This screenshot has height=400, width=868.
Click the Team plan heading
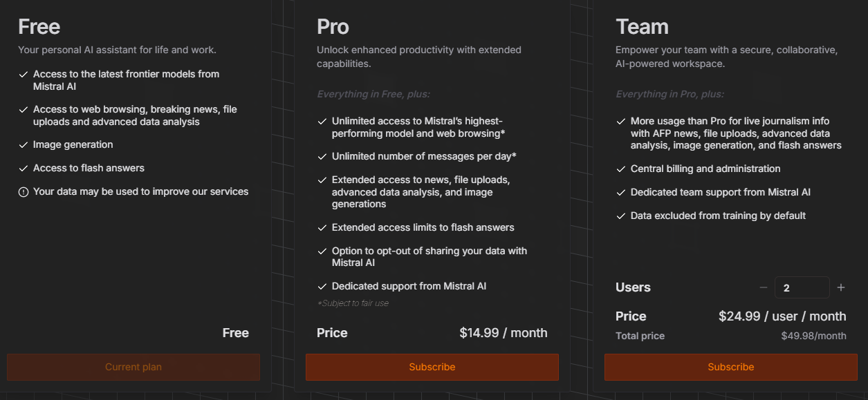click(642, 27)
